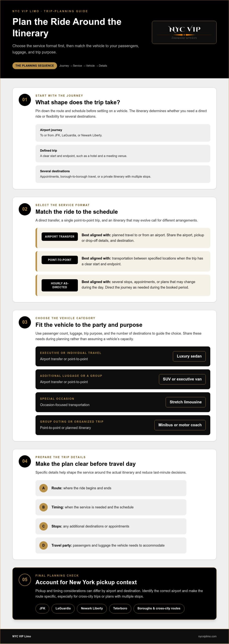Click the Teterboro airport tag

pyautogui.click(x=120, y=608)
